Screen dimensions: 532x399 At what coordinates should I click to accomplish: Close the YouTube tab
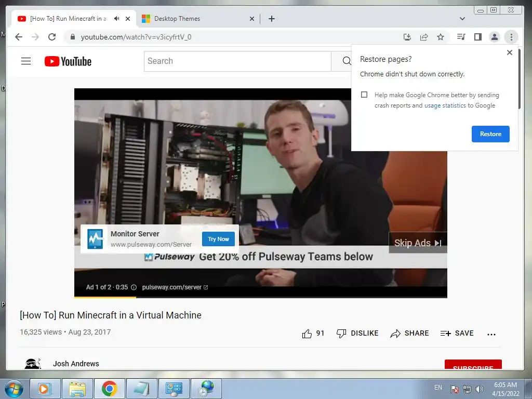click(128, 19)
